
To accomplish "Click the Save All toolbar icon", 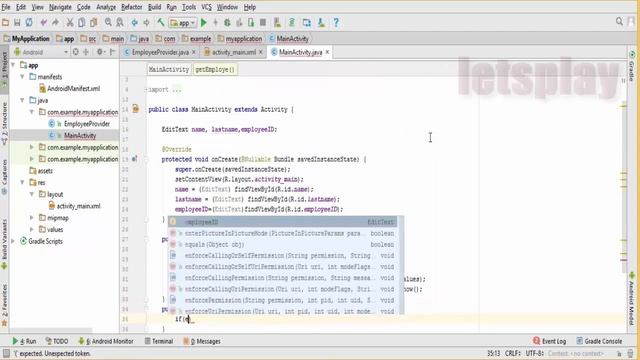I will [x=17, y=23].
